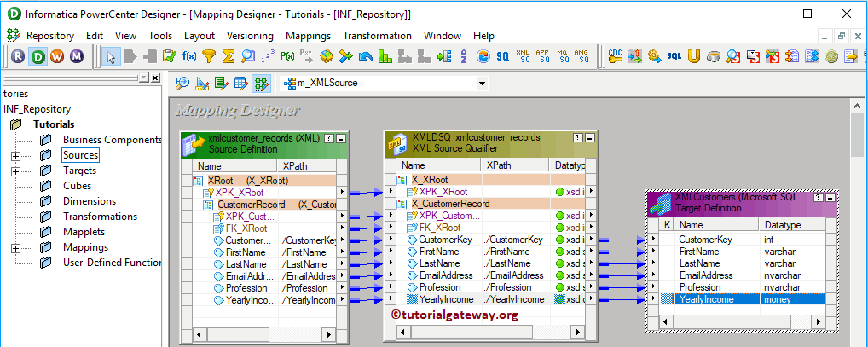Image resolution: width=868 pixels, height=347 pixels.
Task: Select the Sequence Generator 123 icon
Action: pos(268,56)
